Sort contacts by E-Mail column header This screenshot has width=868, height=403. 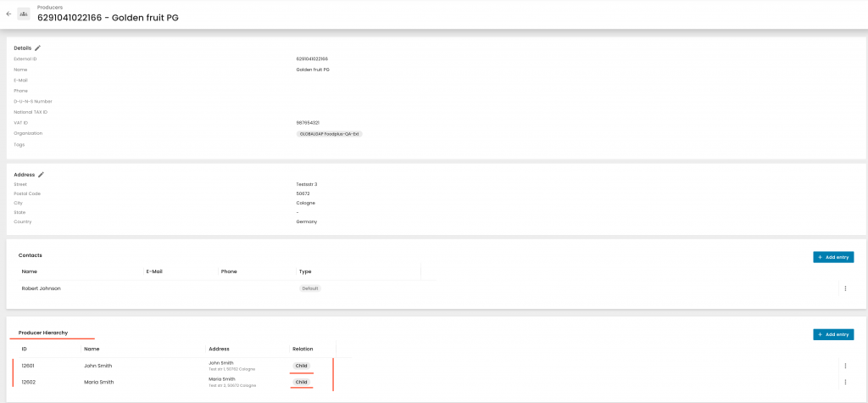154,271
